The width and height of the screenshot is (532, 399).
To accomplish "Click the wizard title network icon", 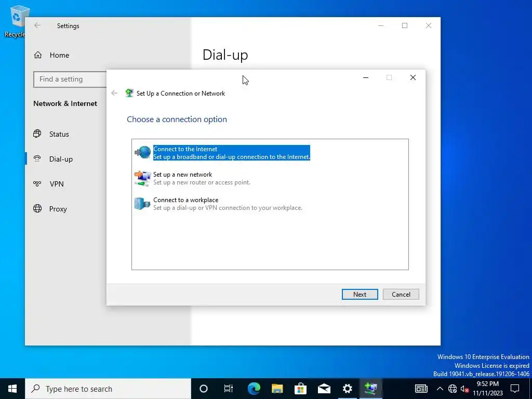I will coord(129,94).
